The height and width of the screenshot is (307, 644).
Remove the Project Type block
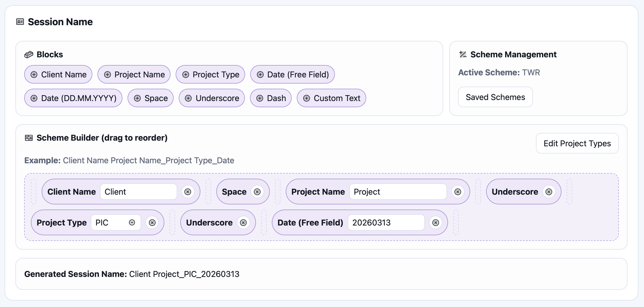pyautogui.click(x=152, y=223)
